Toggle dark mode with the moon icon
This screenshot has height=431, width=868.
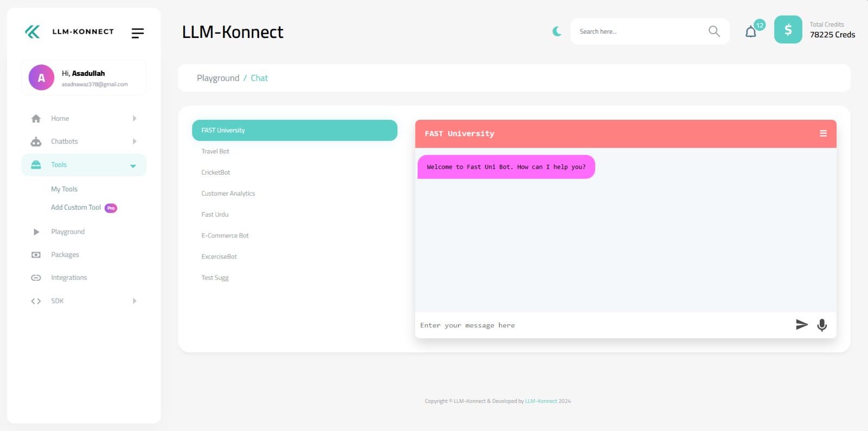coord(557,31)
